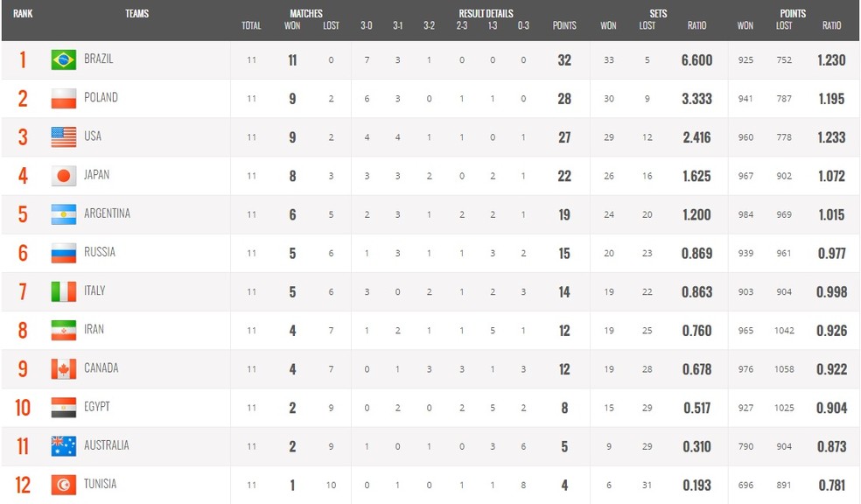Click the Brazil flag icon

[x=64, y=59]
